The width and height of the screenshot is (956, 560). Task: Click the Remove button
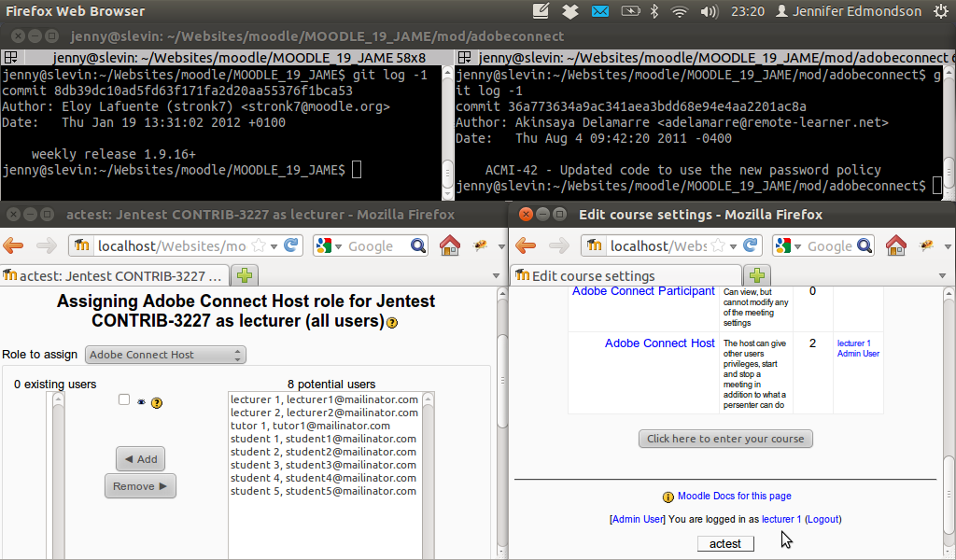tap(140, 486)
